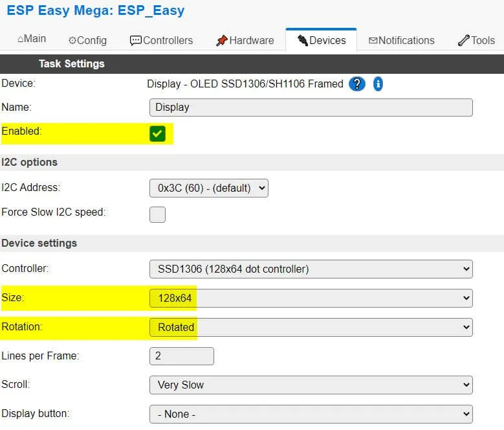Image resolution: width=504 pixels, height=430 pixels.
Task: Open the Rotation dropdown showing Rotated
Action: click(311, 328)
